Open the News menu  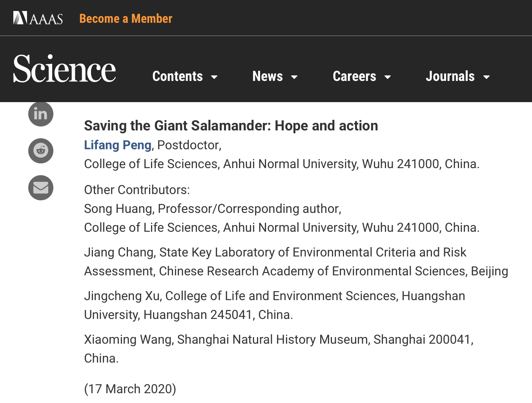point(268,76)
